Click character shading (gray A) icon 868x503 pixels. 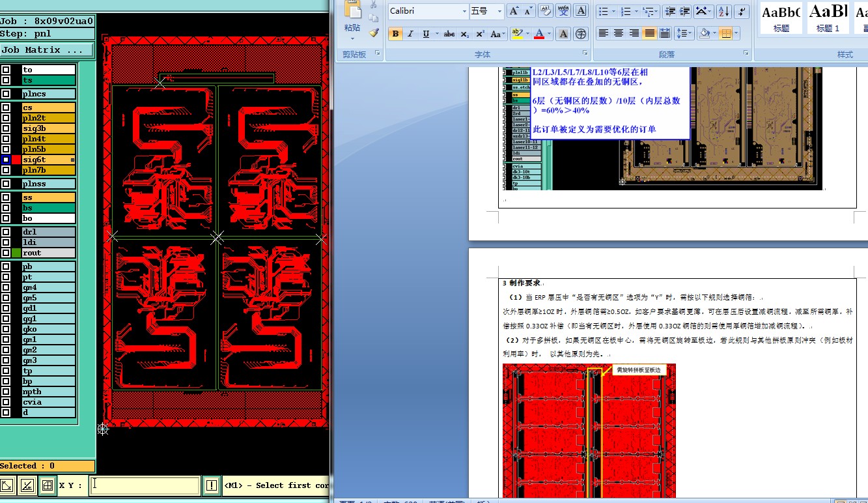[563, 34]
